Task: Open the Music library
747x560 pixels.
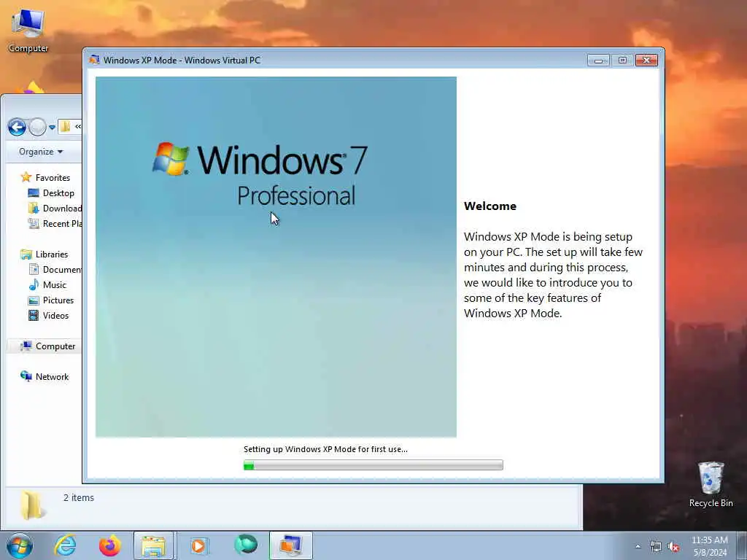Action: [x=47, y=285]
